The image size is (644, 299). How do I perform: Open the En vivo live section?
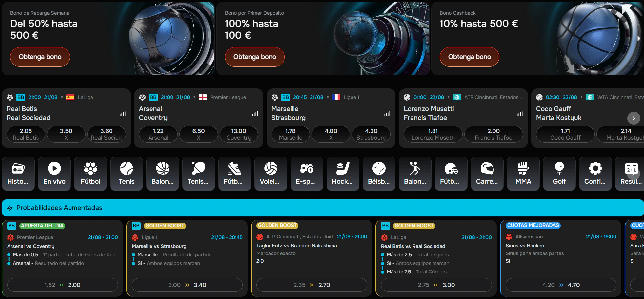[x=54, y=174]
